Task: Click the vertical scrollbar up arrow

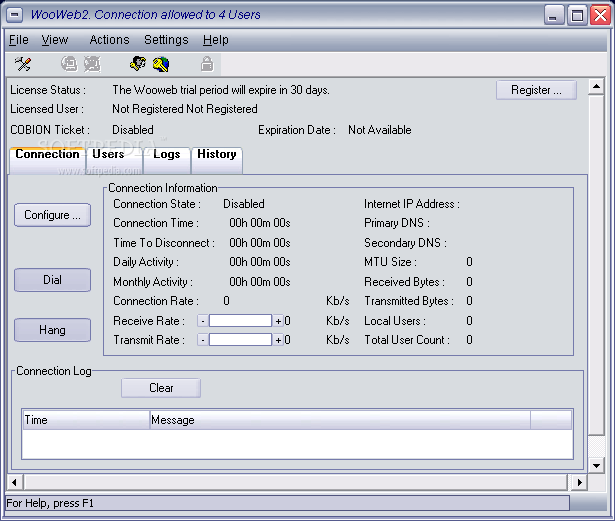Action: 596,87
